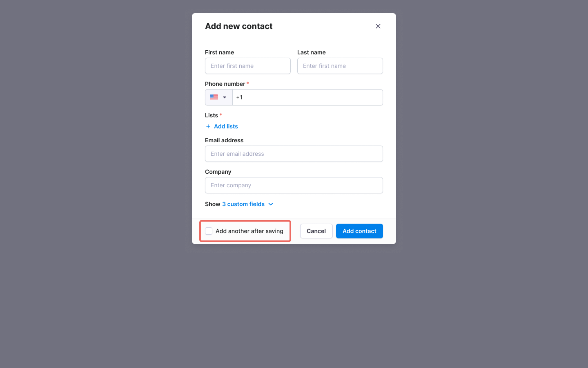Click the chevron beside the country flag

pos(224,97)
